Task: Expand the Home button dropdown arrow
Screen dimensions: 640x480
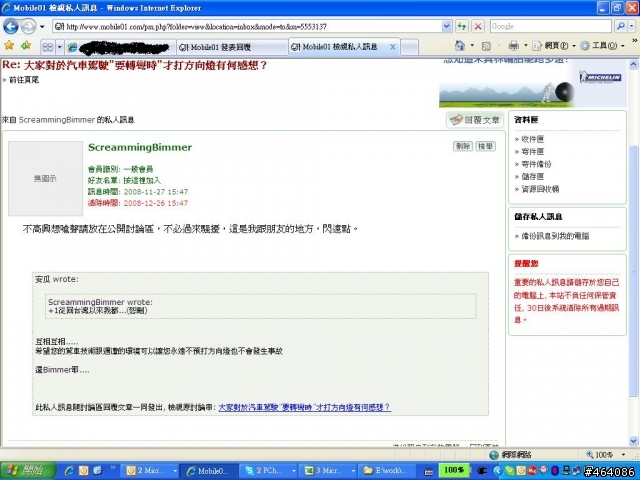Action: tap(472, 46)
